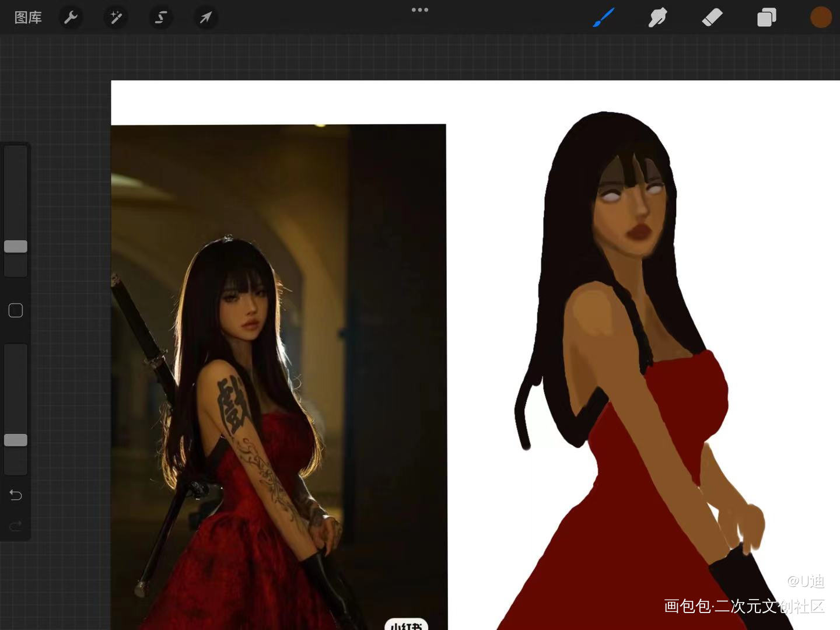
Task: Activate the Selection tool
Action: [x=161, y=17]
